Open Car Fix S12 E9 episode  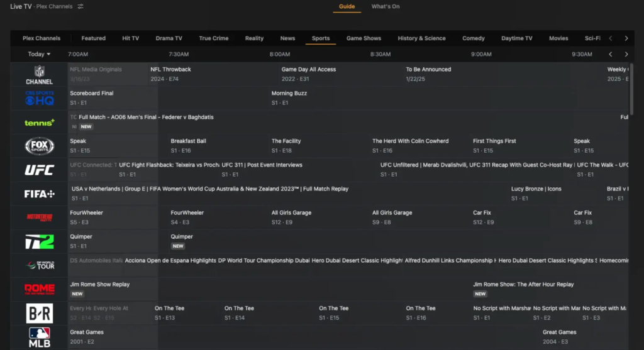coord(521,217)
